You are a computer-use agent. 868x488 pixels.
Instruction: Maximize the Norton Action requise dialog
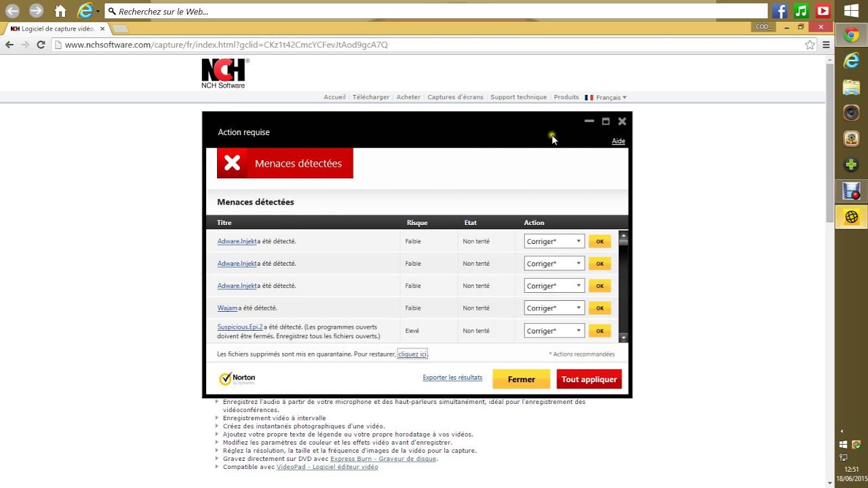point(606,121)
